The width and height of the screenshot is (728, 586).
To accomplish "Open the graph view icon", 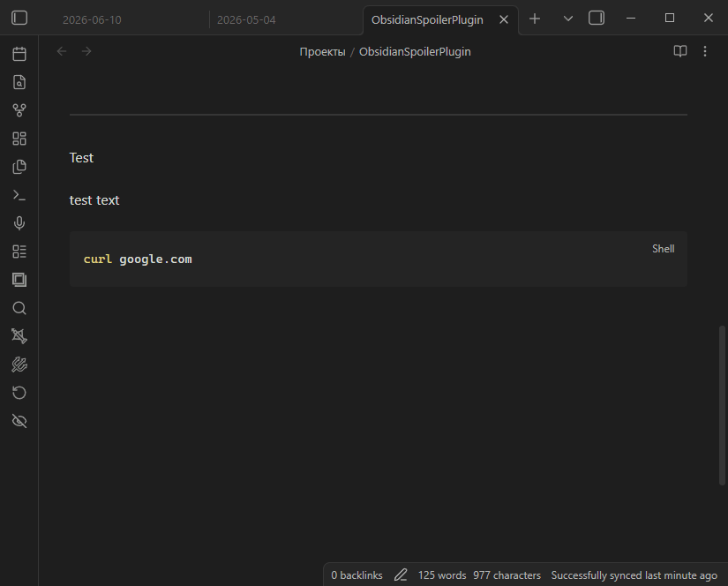I will click(x=19, y=110).
